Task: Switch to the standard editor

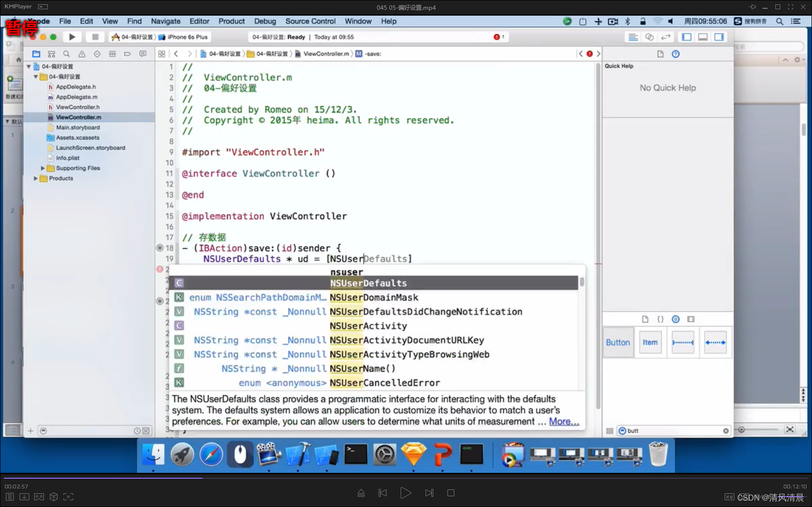Action: [x=633, y=37]
